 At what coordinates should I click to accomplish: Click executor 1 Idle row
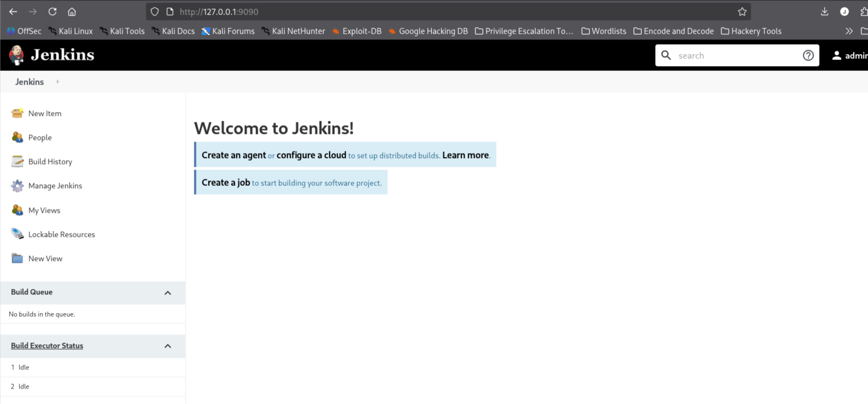tap(93, 367)
